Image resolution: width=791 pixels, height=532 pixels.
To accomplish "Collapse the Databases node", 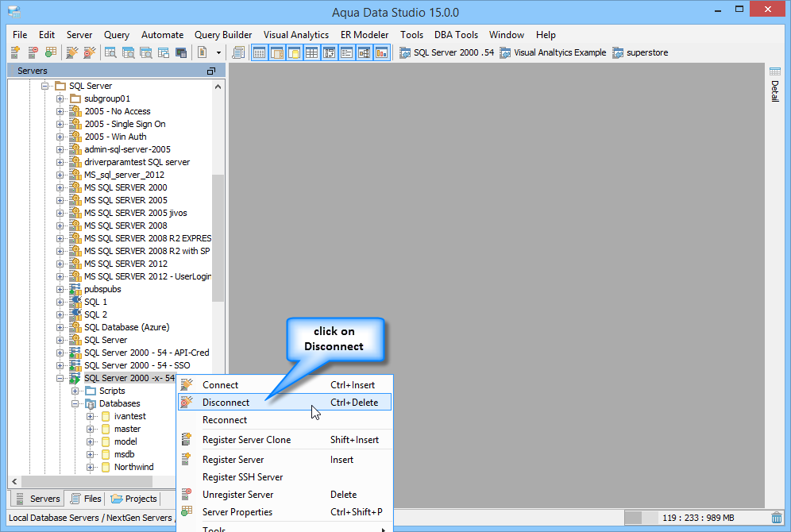I will [75, 403].
